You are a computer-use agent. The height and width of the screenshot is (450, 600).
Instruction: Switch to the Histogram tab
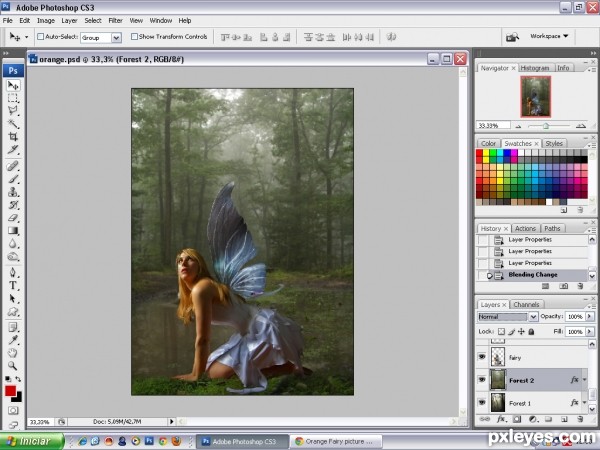coord(535,68)
